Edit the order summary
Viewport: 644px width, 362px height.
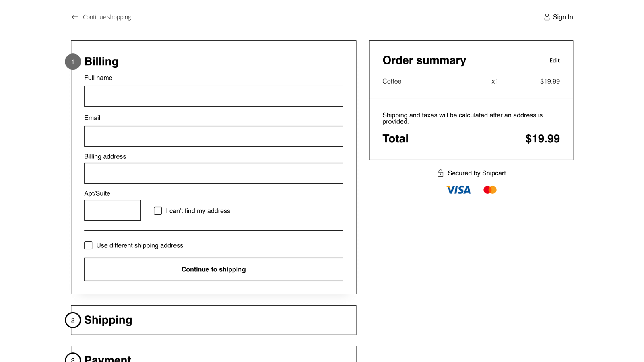[x=554, y=60]
